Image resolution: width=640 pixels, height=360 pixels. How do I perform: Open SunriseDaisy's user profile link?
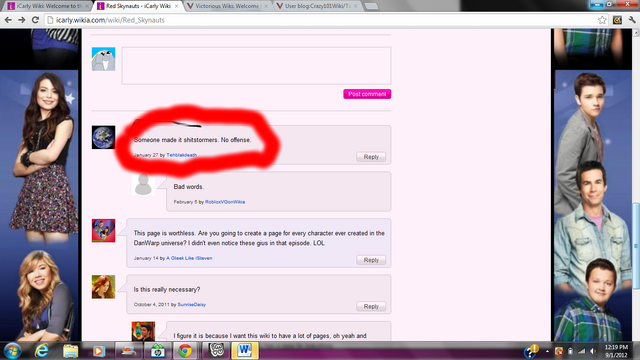191,304
